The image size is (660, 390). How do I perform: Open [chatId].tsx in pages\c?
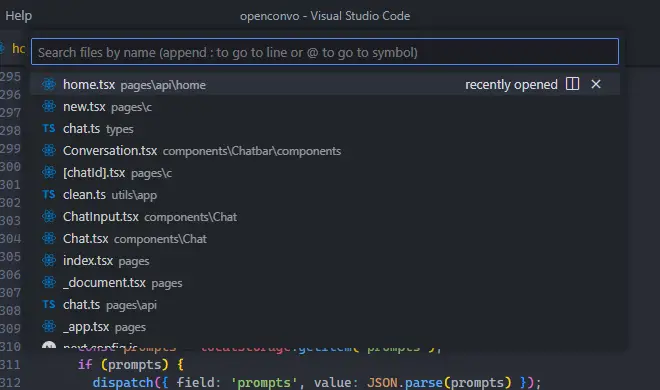click(x=325, y=172)
